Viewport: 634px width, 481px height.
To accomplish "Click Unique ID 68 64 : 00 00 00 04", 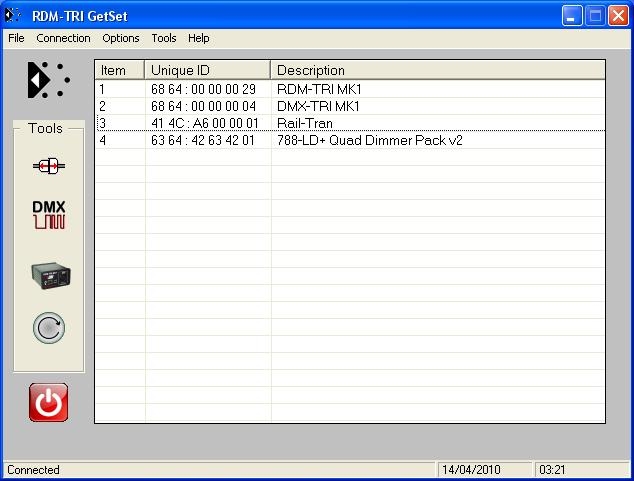I will coord(203,106).
